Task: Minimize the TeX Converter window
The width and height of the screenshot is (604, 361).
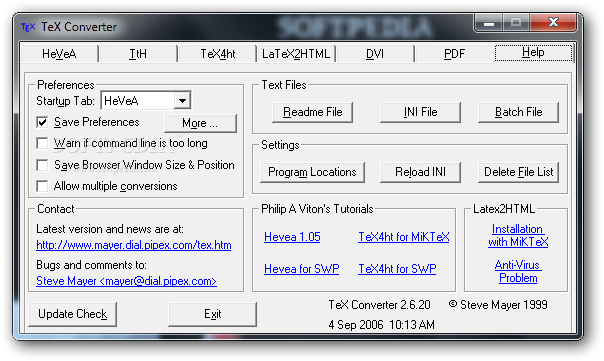Action: tap(488, 23)
